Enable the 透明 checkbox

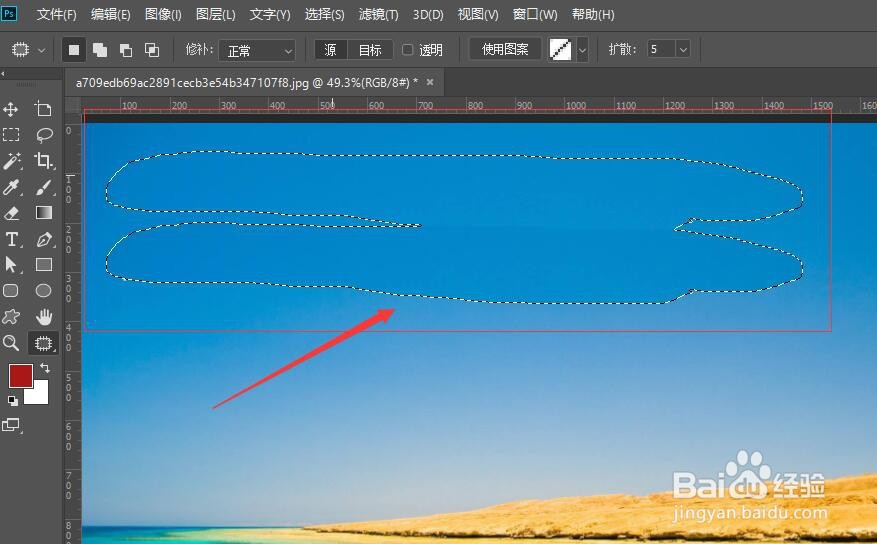[x=408, y=50]
